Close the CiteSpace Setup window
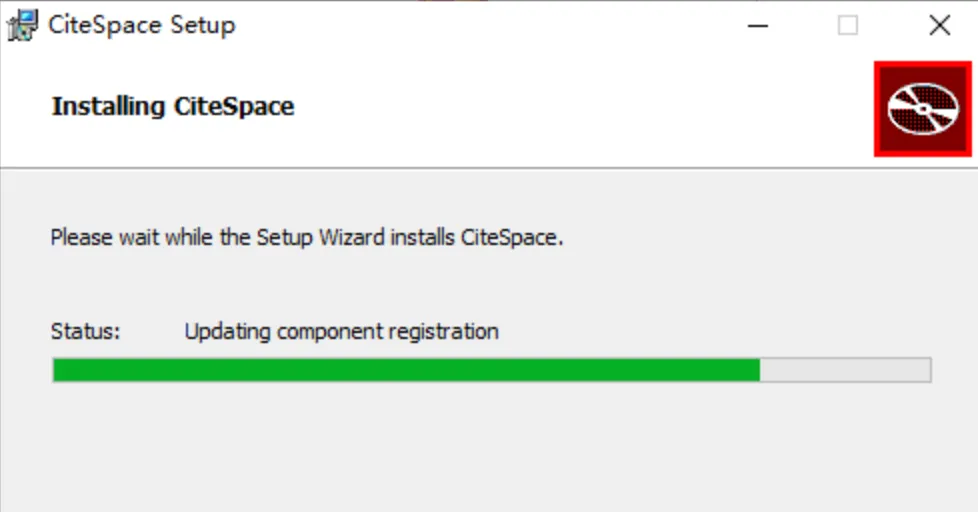Screen dimensions: 978x512 pos(939,26)
